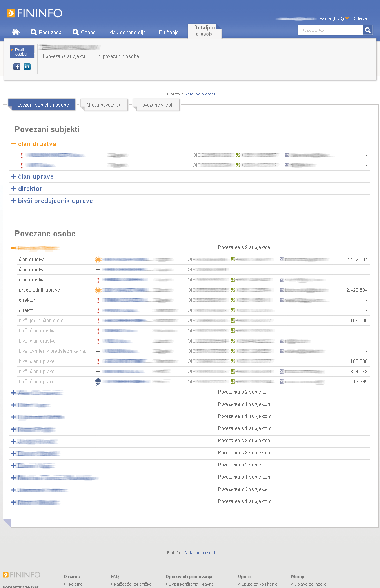Click the Odjava logout link
The width and height of the screenshot is (380, 588).
[x=360, y=18]
